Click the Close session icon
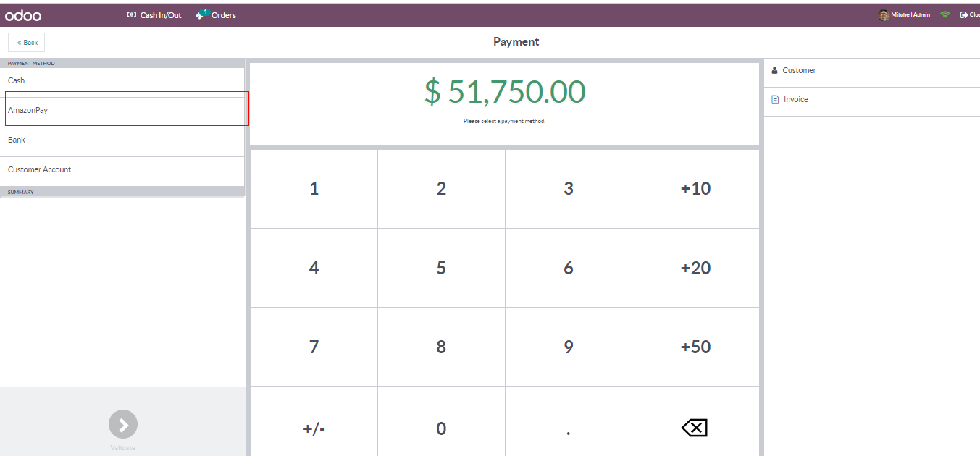The image size is (980, 456). pyautogui.click(x=964, y=15)
